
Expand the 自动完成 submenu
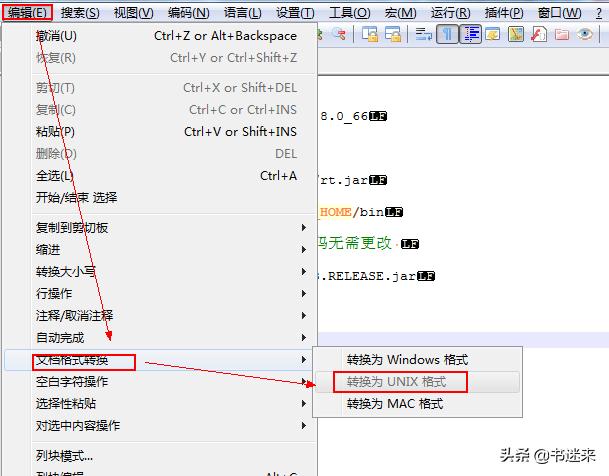(160, 337)
